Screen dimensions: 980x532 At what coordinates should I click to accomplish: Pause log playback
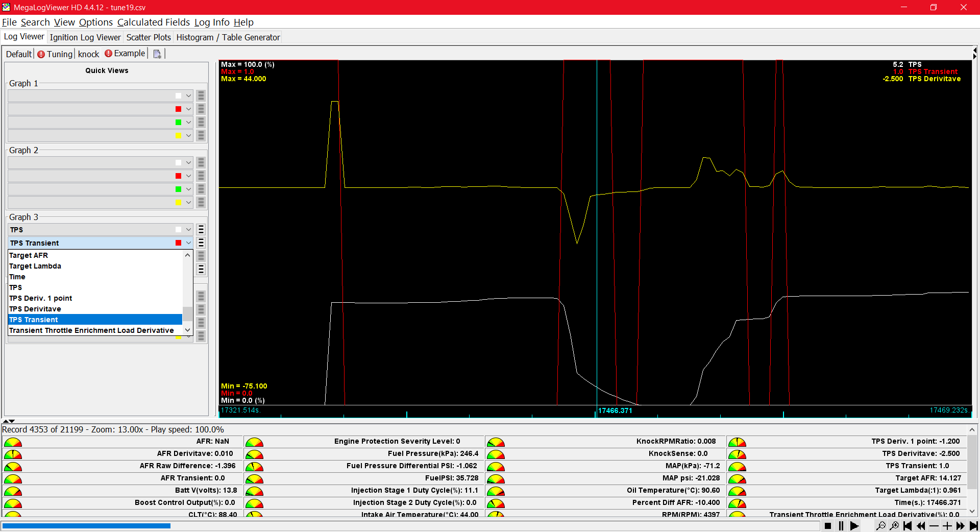click(841, 526)
